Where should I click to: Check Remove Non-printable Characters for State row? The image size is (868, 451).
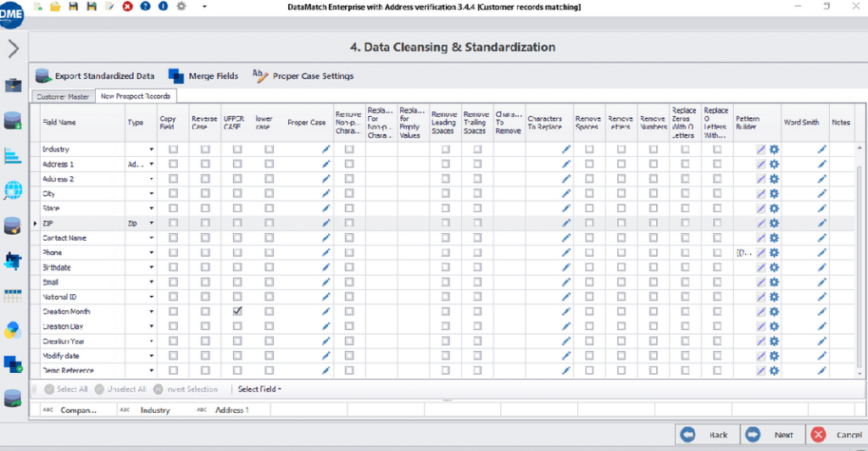pos(348,209)
